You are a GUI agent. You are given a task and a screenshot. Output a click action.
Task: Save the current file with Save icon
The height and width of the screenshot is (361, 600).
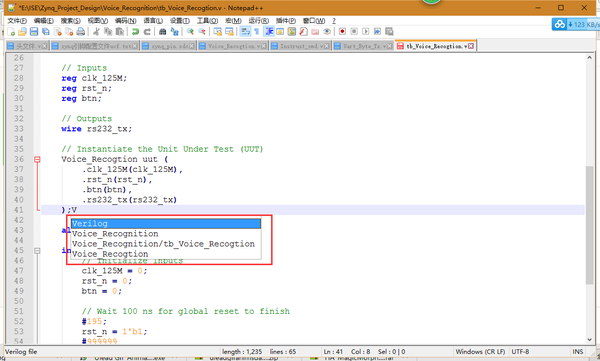[x=34, y=32]
